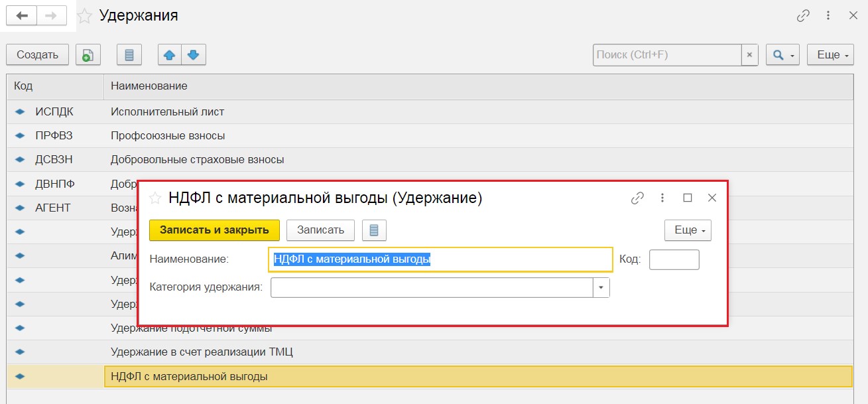Screen dimensions: 868x404
Task: Move item down with blue arrow
Action: (x=194, y=55)
